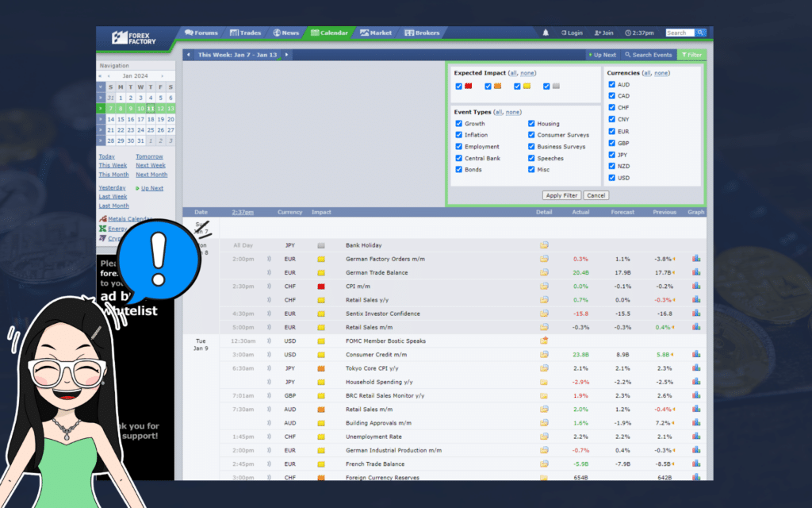
Task: Uncheck the orange medium-impact checkbox
Action: point(488,87)
